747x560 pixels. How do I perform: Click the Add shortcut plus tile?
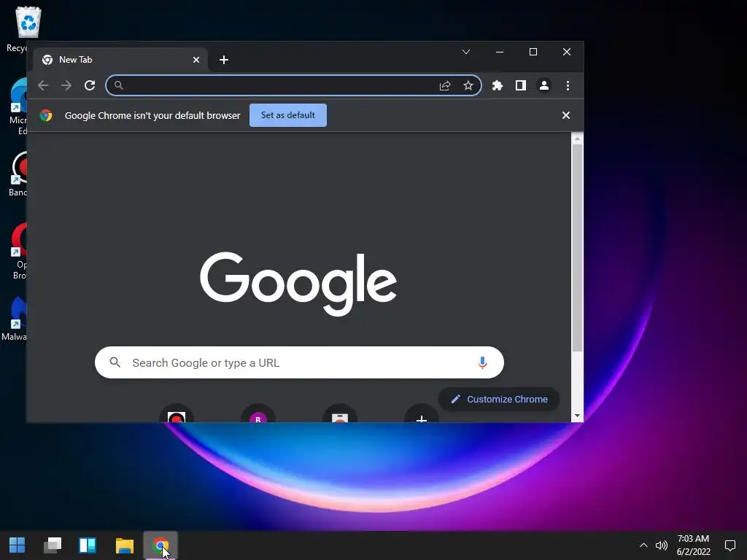(x=421, y=414)
